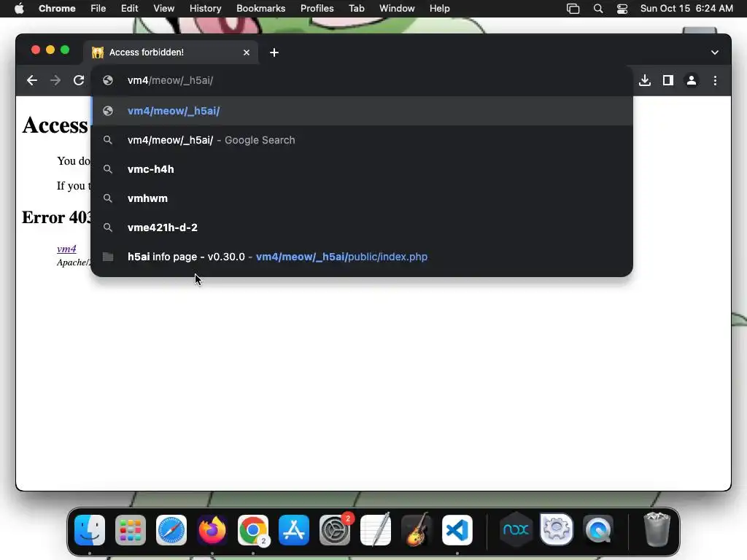This screenshot has height=560, width=747.
Task: Open the Trash in the Dock
Action: 657,529
